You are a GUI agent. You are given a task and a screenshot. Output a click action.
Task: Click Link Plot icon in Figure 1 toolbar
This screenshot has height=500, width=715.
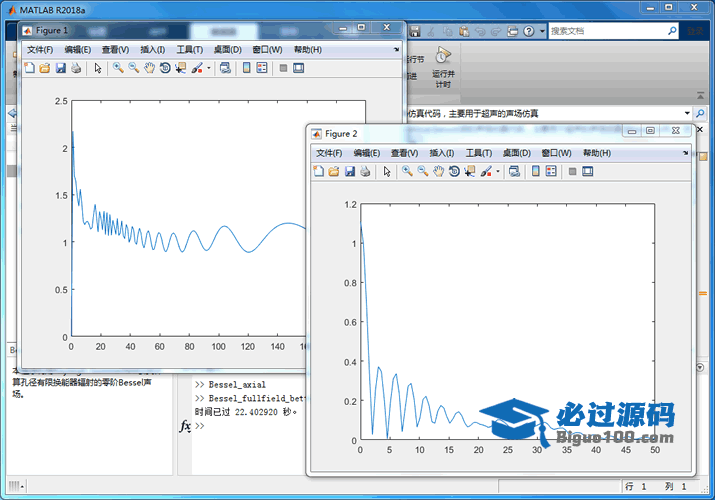(225, 68)
